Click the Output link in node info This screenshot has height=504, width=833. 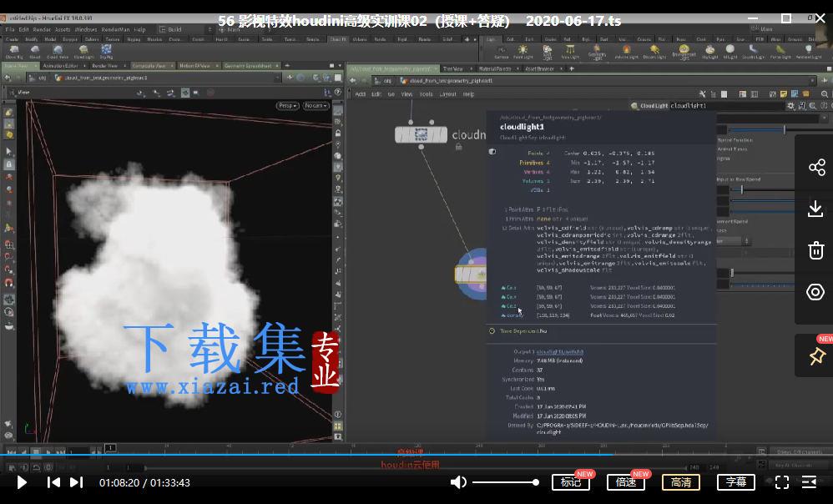click(x=560, y=351)
